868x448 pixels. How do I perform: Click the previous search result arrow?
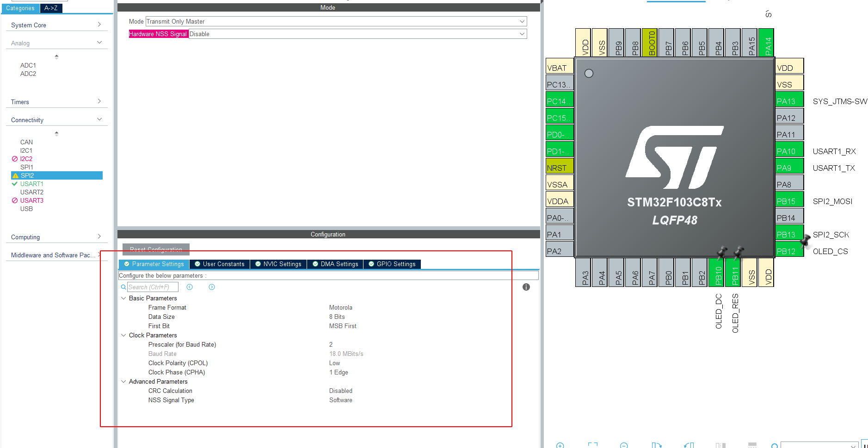190,287
